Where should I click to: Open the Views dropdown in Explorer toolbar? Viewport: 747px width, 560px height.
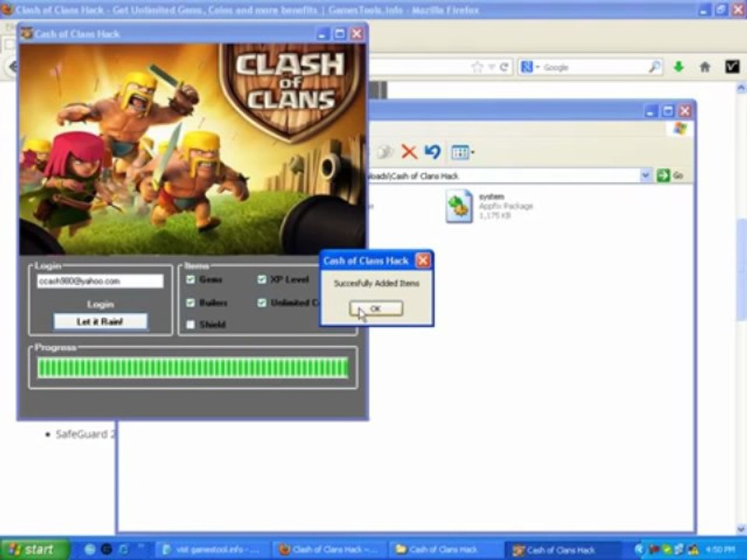click(x=462, y=152)
